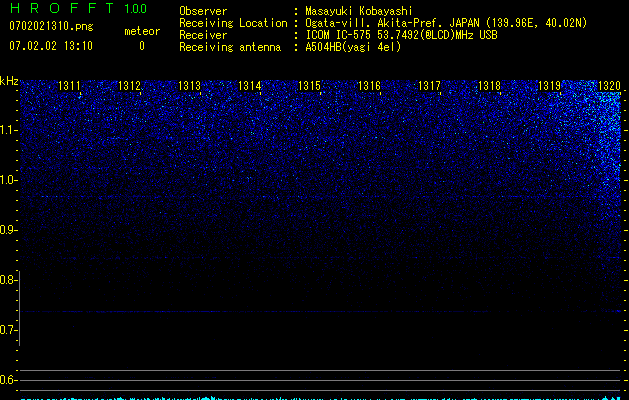
Task: Select the A504HB(yagi 4el) antenna text
Action: pos(353,47)
